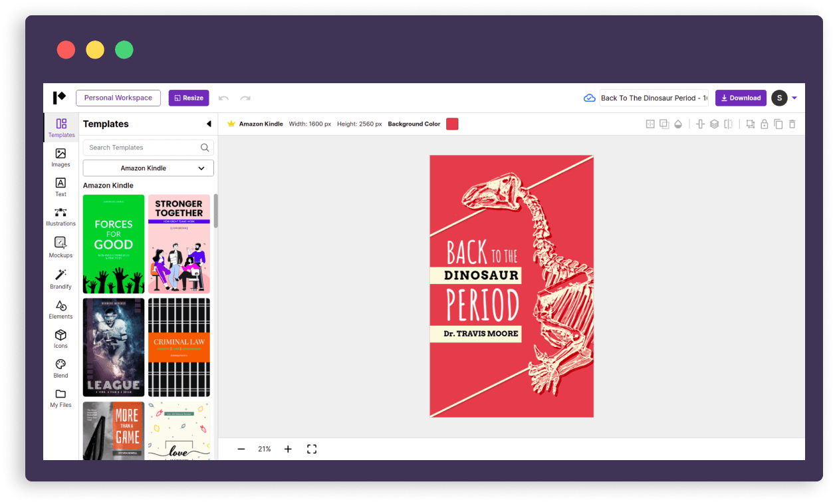This screenshot has height=504, width=835.
Task: Open the Amazon Kindle category dropdown
Action: point(148,168)
